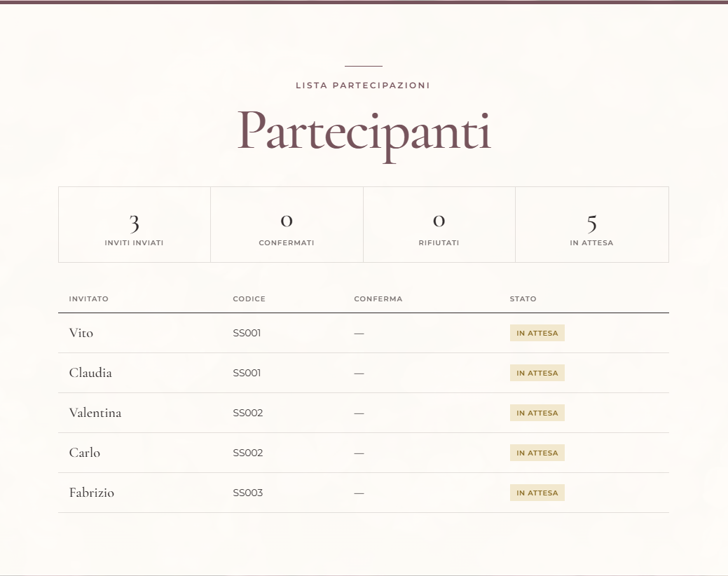Select the guest name 'Claudia'
Image resolution: width=728 pixels, height=576 pixels.
[90, 373]
